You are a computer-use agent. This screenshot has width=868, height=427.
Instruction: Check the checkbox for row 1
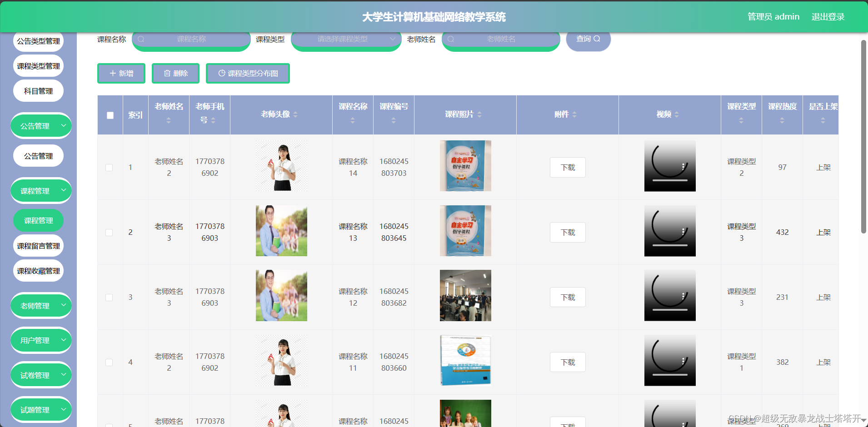[109, 168]
